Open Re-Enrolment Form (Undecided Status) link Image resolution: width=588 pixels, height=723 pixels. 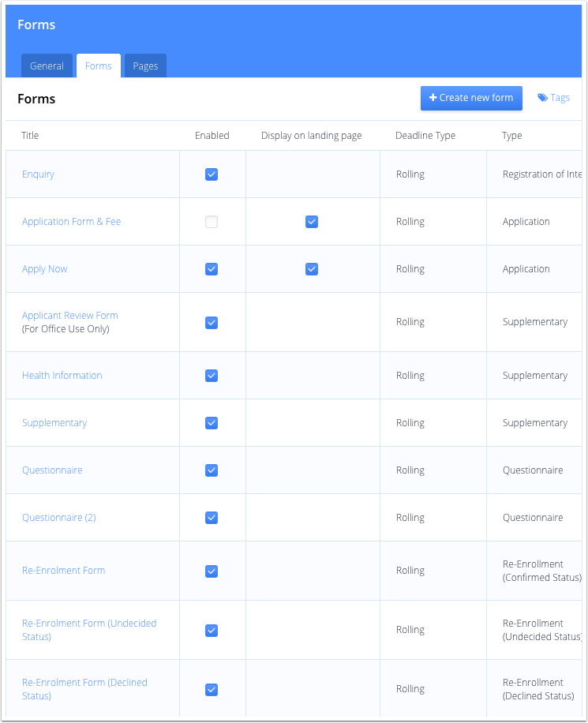click(x=89, y=630)
